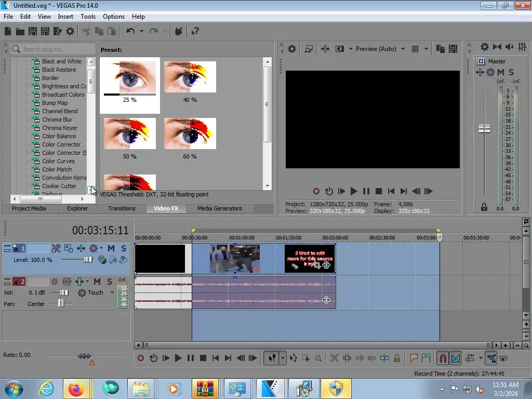Toggle Automatic Crossfades button

pos(455,358)
